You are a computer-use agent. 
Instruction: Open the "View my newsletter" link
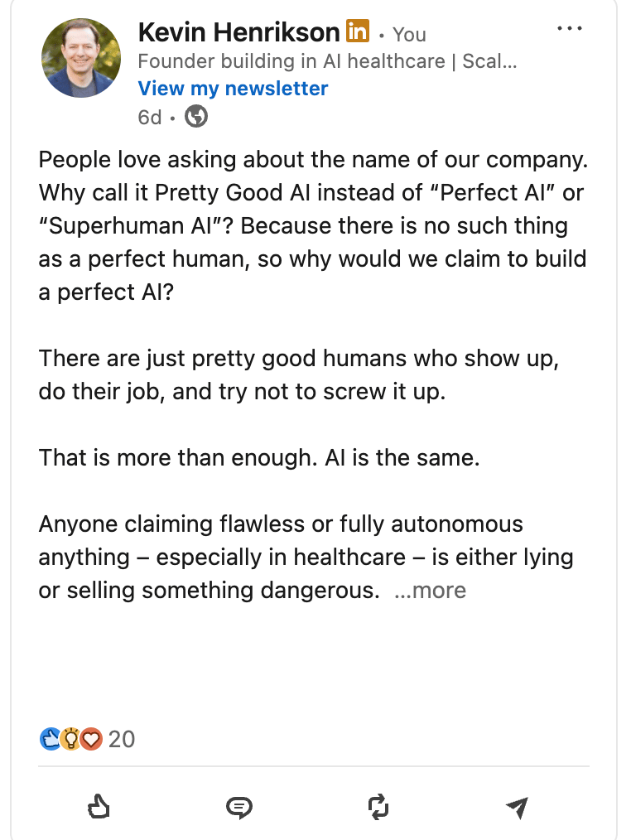233,89
